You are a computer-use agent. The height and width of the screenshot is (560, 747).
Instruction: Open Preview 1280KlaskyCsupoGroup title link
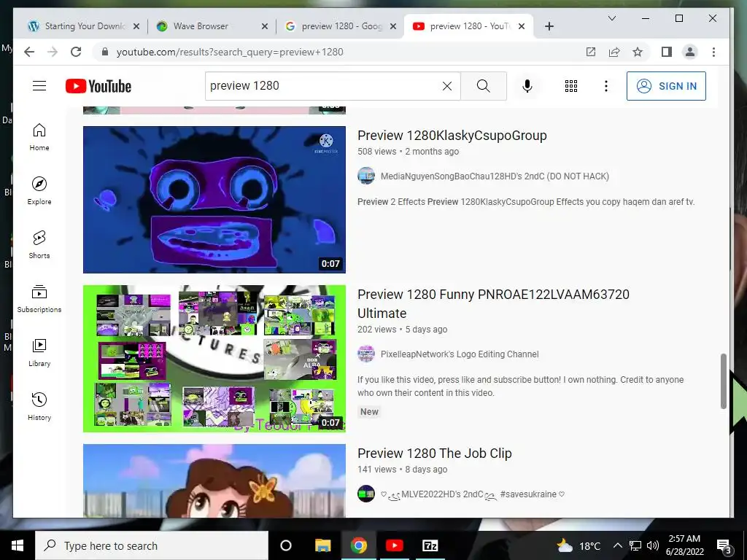point(452,136)
